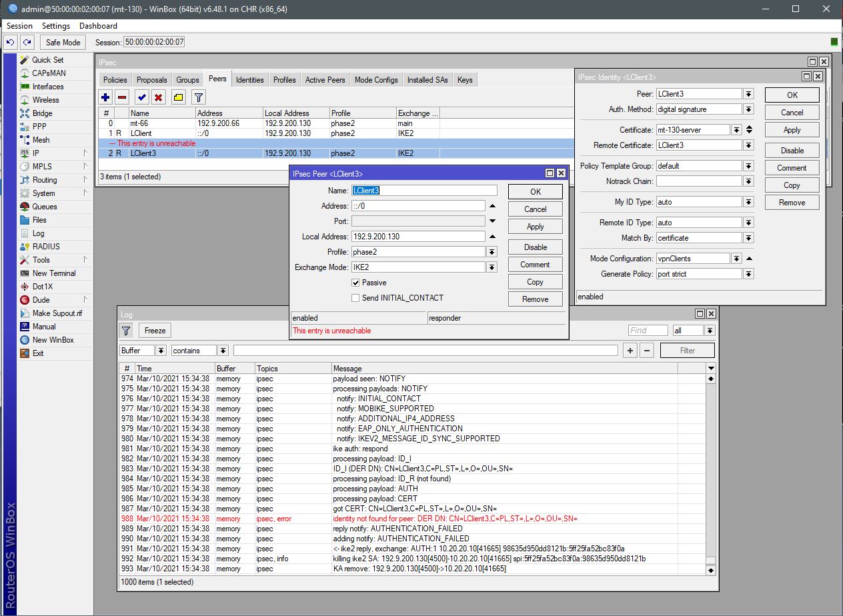The image size is (843, 616).
Task: Click the filter funnel icon in IPsec window
Action: [x=198, y=97]
